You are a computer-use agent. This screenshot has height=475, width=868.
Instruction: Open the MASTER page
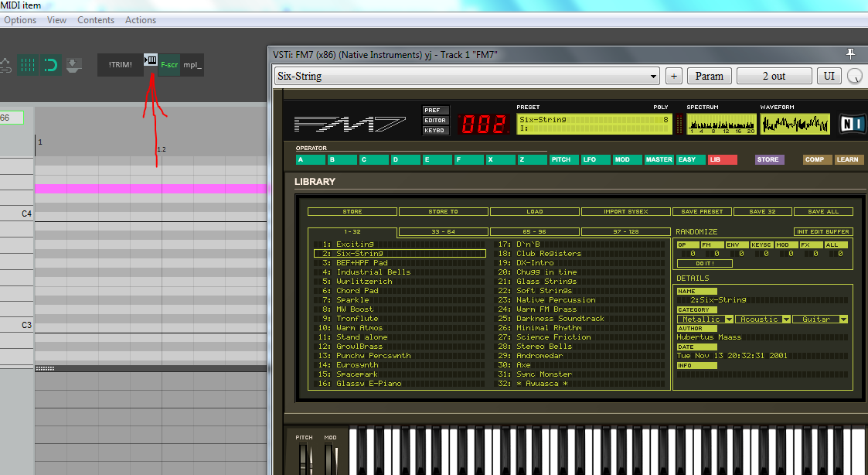[659, 159]
